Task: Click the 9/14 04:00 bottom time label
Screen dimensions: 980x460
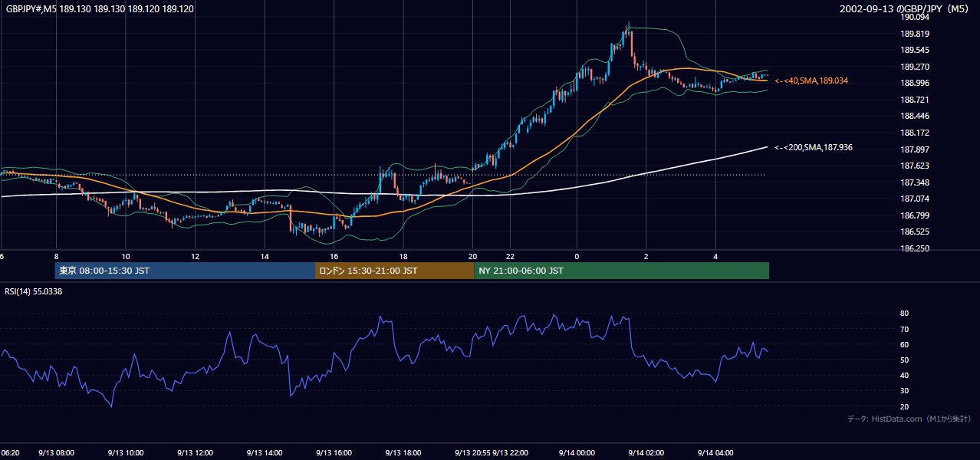Action: pos(715,453)
